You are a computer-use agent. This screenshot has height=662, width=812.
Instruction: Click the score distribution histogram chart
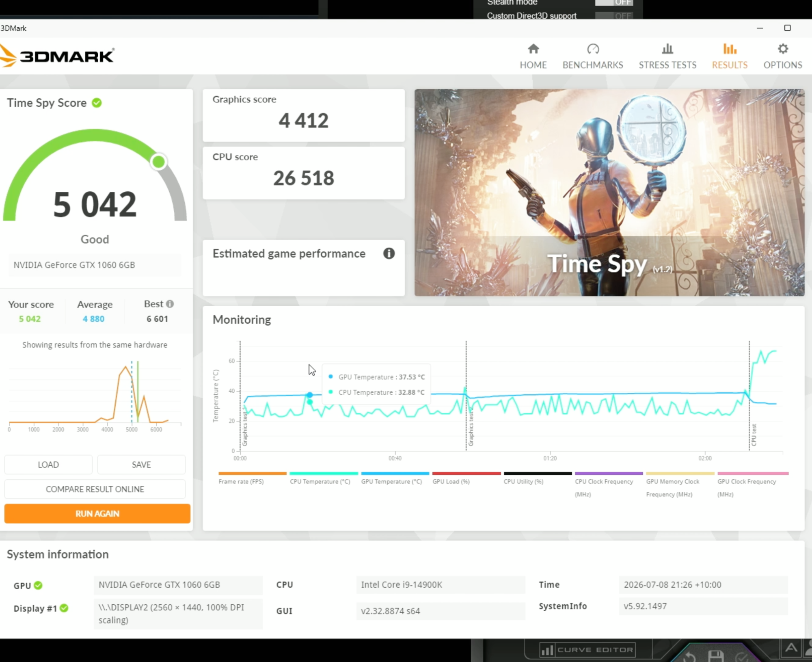tap(95, 396)
